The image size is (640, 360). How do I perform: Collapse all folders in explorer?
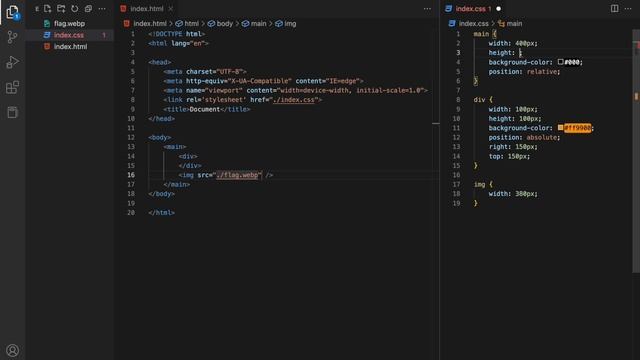coord(88,9)
